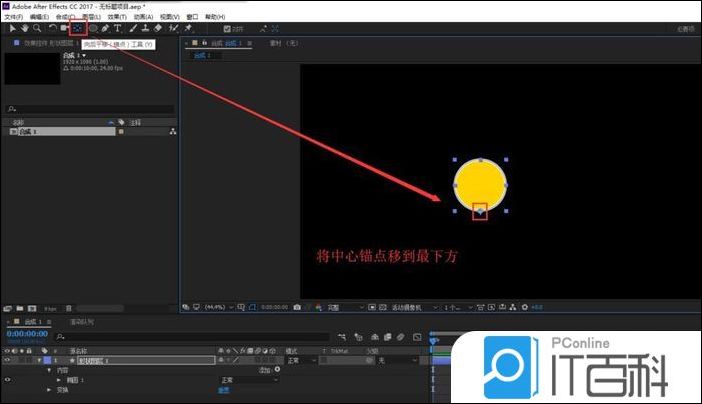The image size is (702, 404).
Task: Toggle mask and shape path visibility
Action: coord(253,307)
